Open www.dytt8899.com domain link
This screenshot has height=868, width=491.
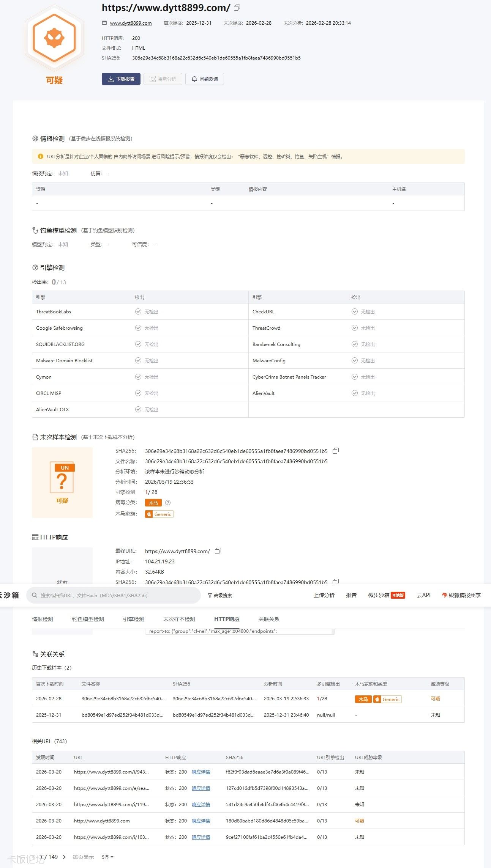pos(131,23)
